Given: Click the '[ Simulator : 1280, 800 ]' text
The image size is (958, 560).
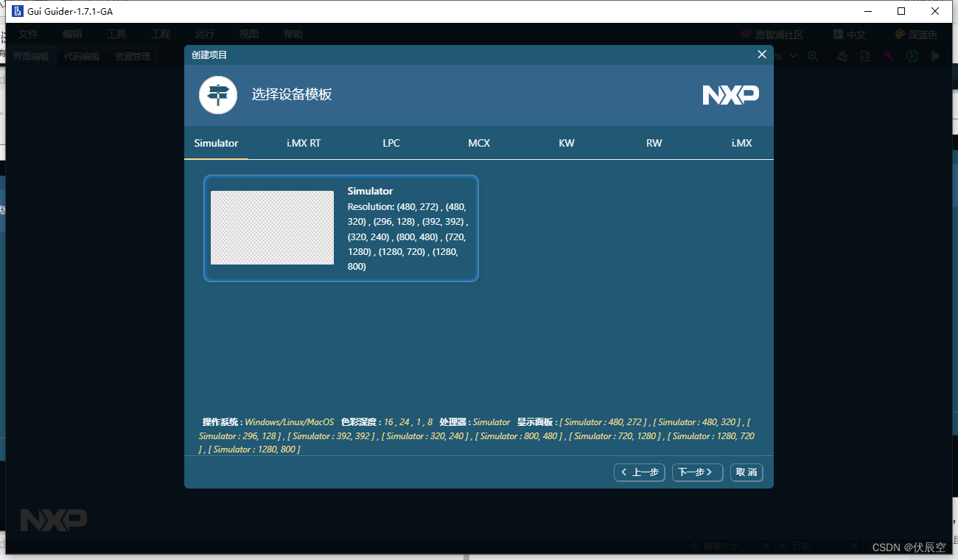Looking at the screenshot, I should (x=254, y=449).
